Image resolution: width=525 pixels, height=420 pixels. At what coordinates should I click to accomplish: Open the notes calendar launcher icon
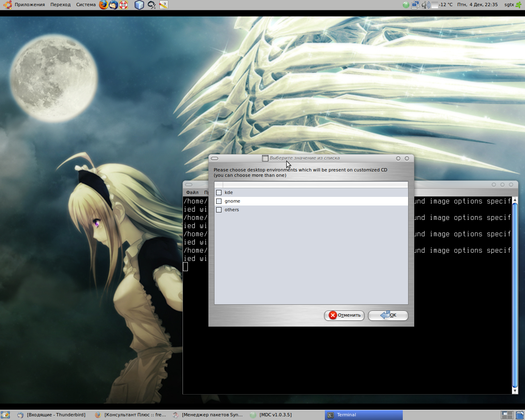pos(164,5)
